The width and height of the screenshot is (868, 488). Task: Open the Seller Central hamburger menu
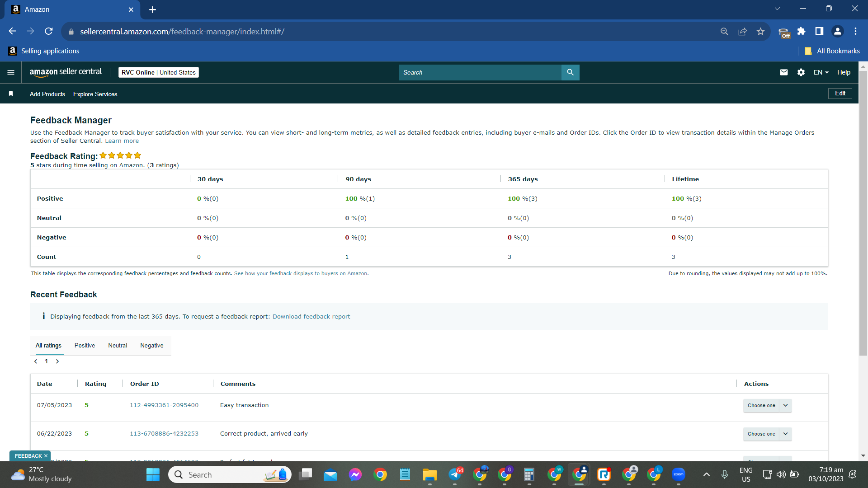coord(11,72)
